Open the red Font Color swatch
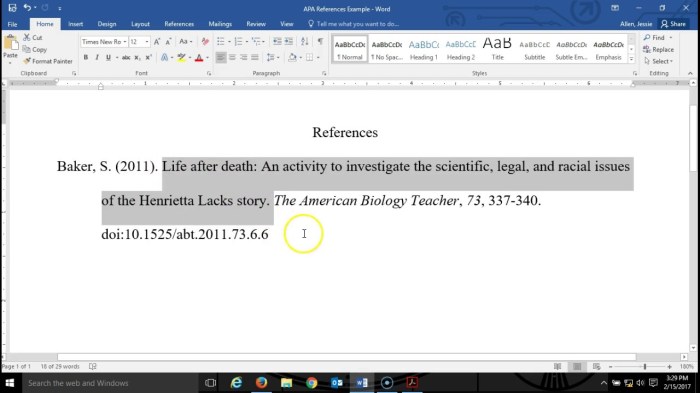The height and width of the screenshot is (393, 700). pyautogui.click(x=199, y=58)
